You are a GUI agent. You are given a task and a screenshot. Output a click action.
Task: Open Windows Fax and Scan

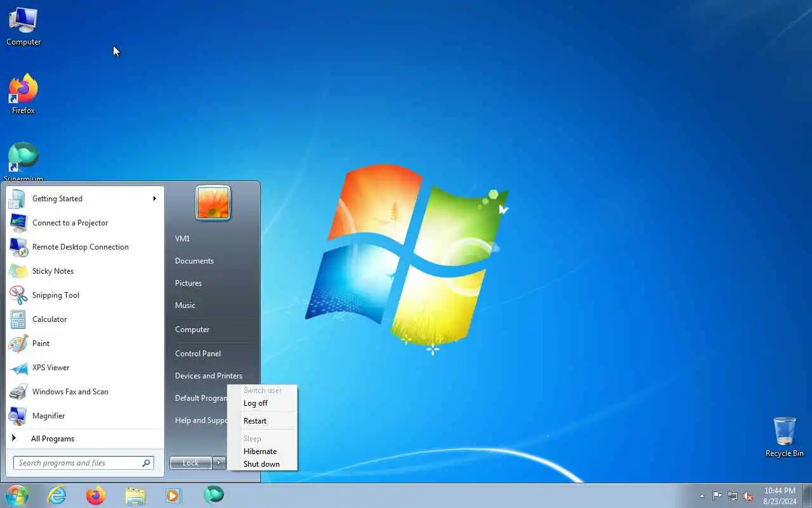85,392
